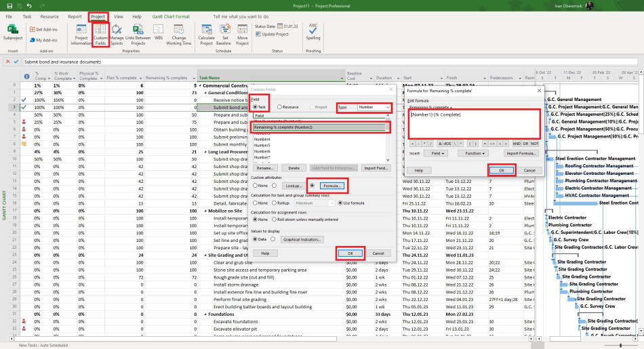Select None under Custom attributes
Image resolution: width=644 pixels, height=349 pixels.
click(x=255, y=186)
